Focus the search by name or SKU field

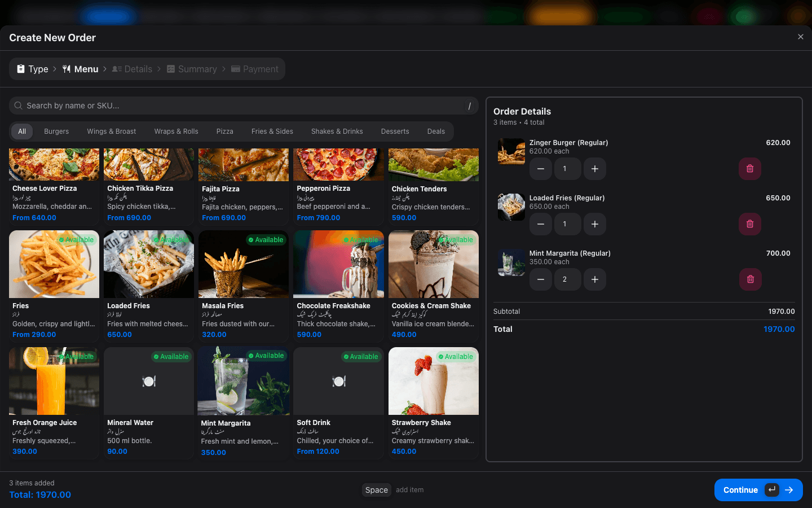[x=244, y=106]
